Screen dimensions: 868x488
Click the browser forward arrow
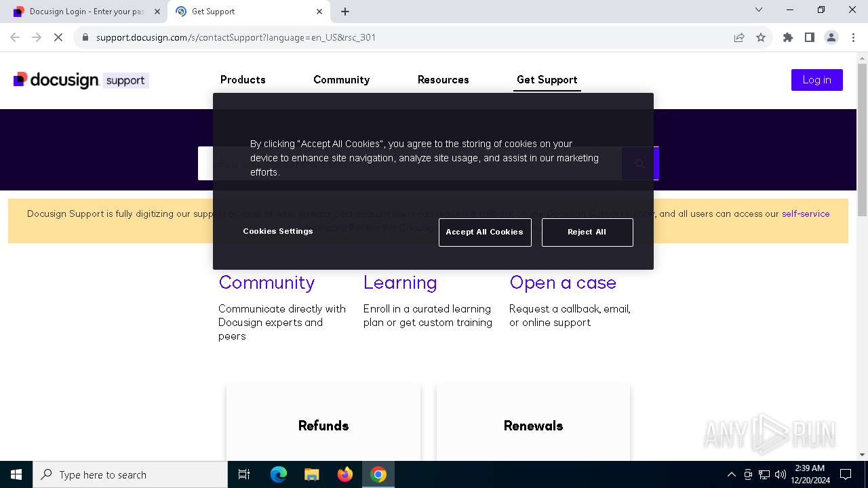click(x=37, y=37)
